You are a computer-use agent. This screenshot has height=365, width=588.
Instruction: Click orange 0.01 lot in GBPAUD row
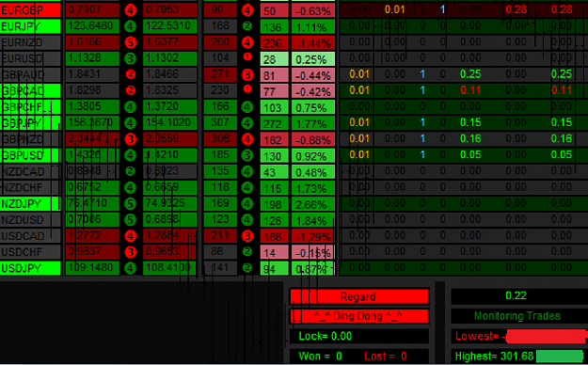click(359, 74)
